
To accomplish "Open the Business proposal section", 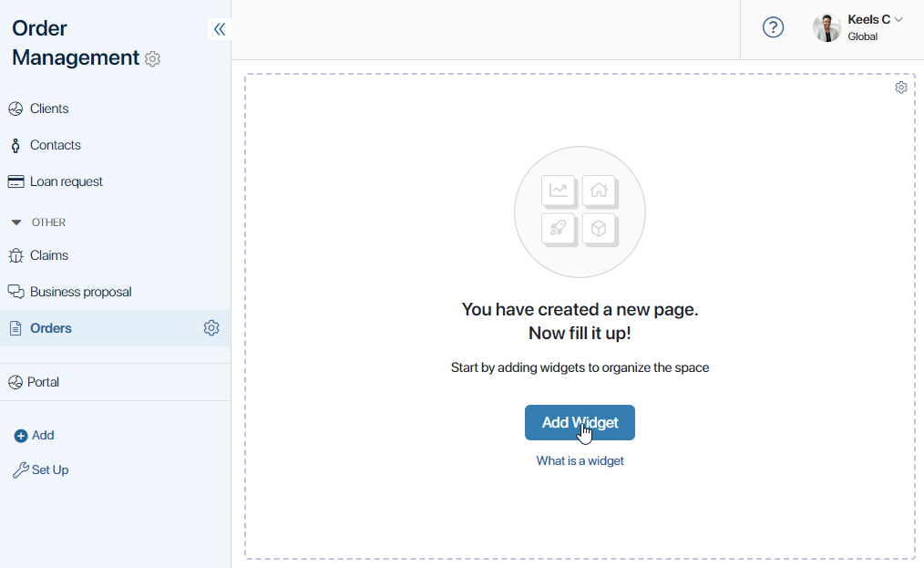I will point(81,292).
